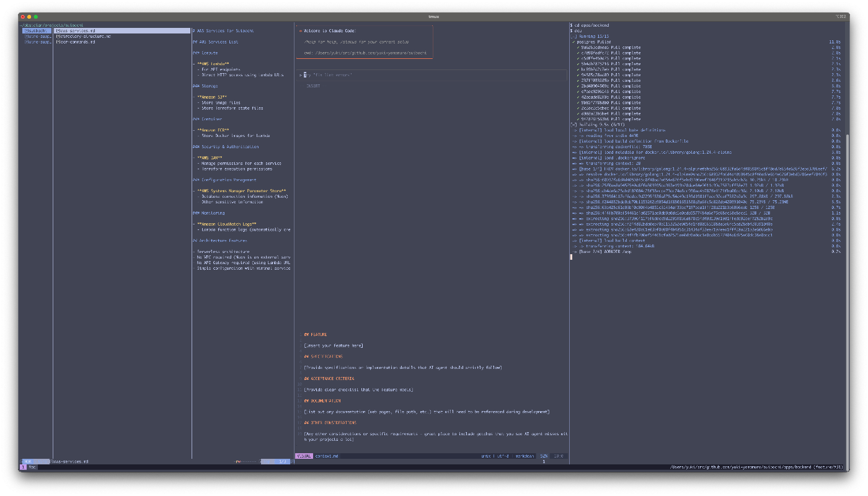Click aws-services.md in the file manager status line
Image resolution: width=868 pixels, height=496 pixels.
[x=71, y=461]
